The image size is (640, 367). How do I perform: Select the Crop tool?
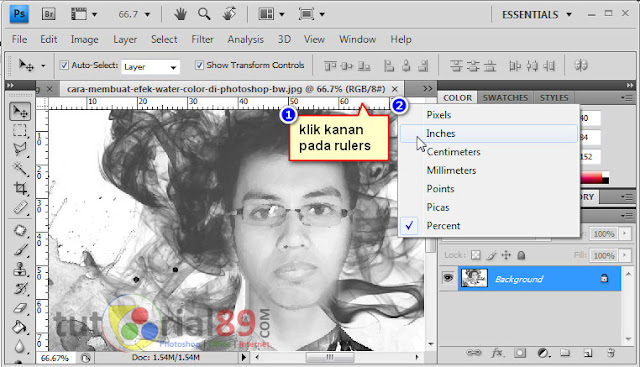(20, 188)
